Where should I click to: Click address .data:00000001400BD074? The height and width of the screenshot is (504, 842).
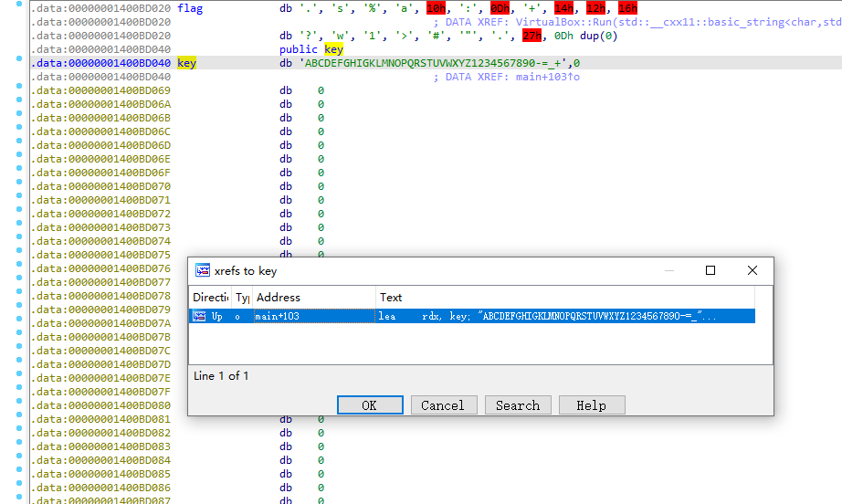pyautogui.click(x=100, y=241)
